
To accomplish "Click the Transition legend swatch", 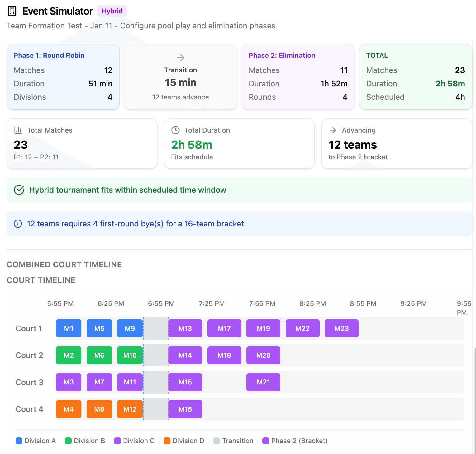I will (x=217, y=441).
